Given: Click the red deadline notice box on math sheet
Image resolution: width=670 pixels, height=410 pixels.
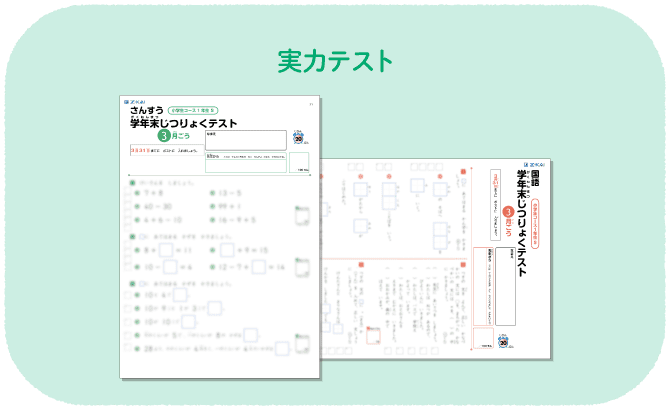Looking at the screenshot, I should pyautogui.click(x=165, y=152).
